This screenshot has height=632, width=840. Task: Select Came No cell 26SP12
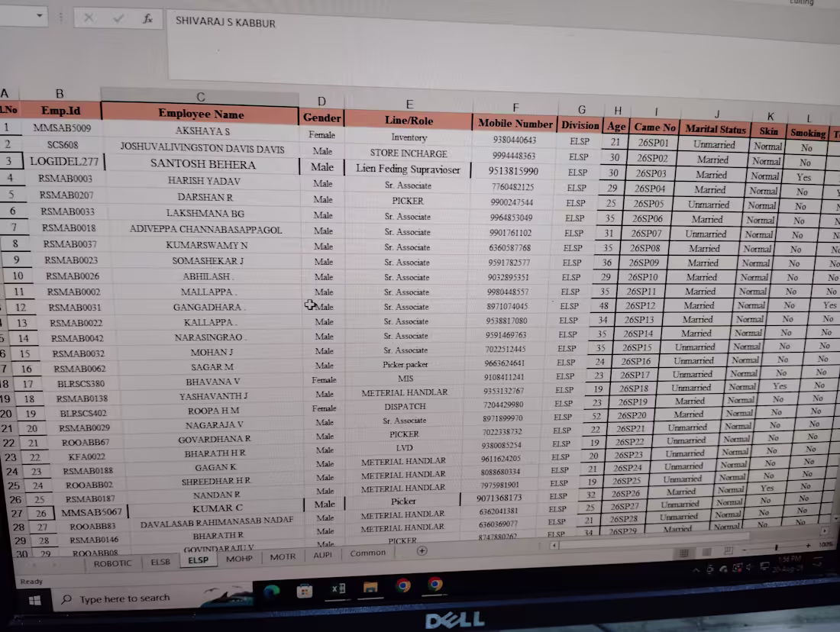tap(640, 305)
